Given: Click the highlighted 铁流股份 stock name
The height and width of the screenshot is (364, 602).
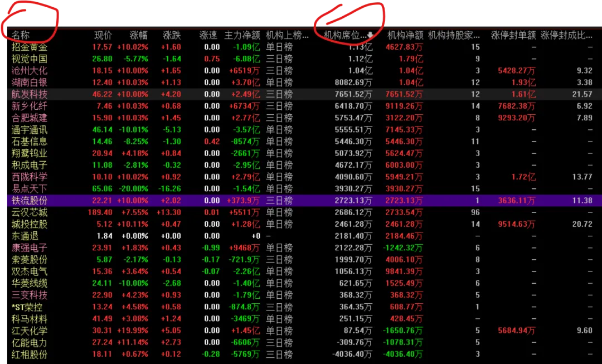Looking at the screenshot, I should click(x=29, y=201).
